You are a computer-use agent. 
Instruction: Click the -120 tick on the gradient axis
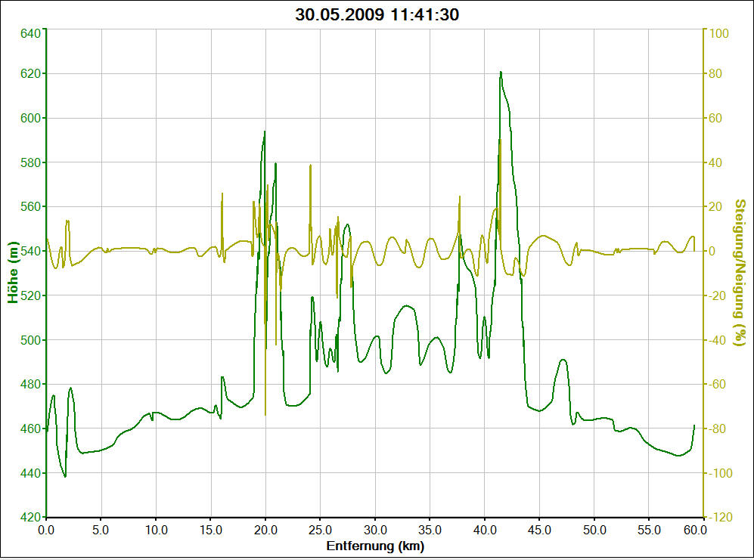(718, 518)
